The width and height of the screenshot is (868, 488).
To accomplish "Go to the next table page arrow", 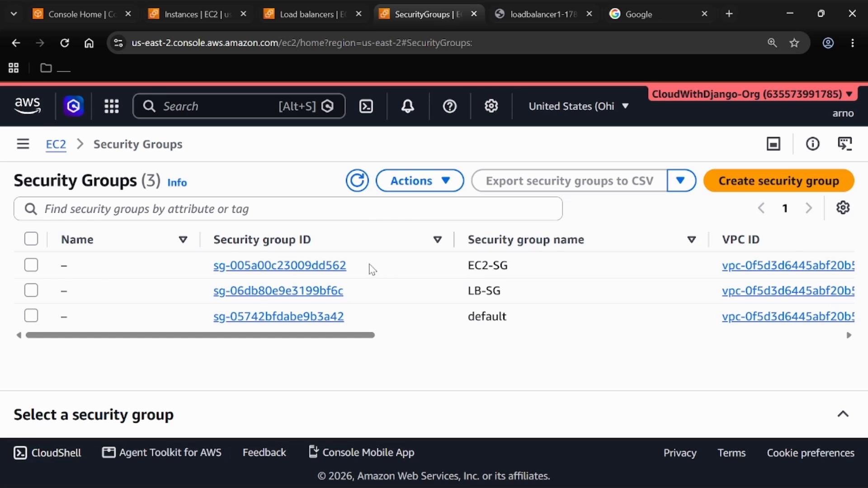I will [x=809, y=208].
